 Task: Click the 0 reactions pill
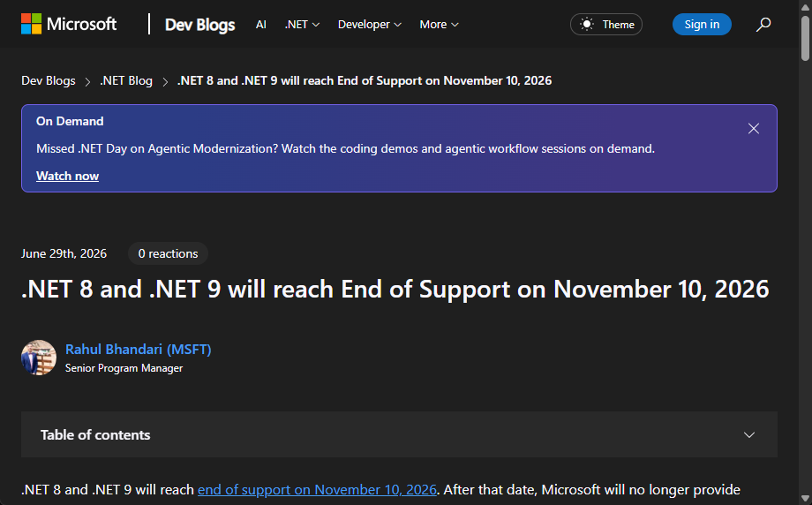pyautogui.click(x=168, y=253)
